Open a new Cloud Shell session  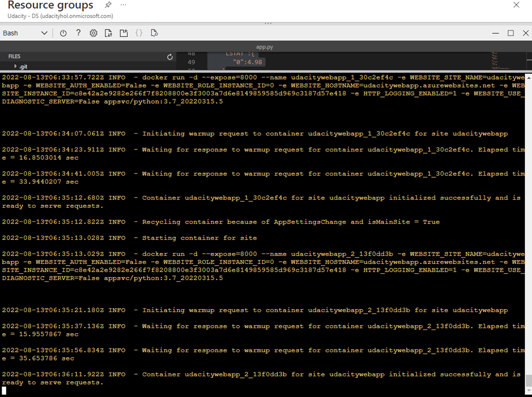point(124,33)
